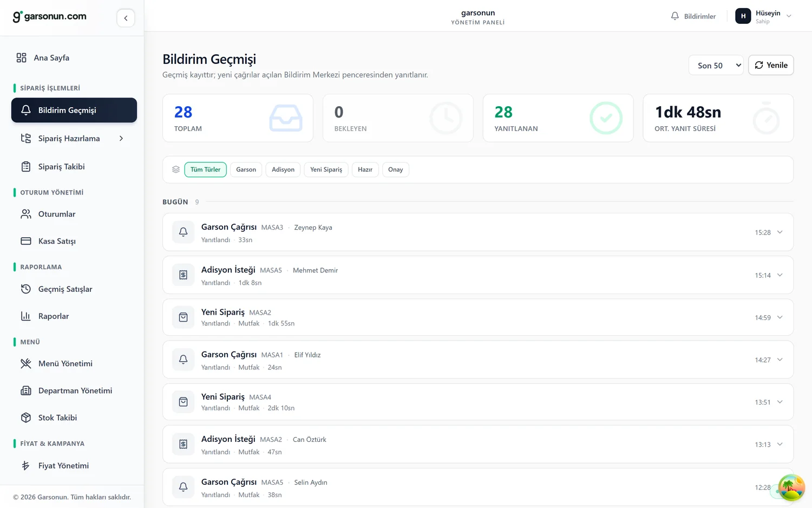Expand the Sipariş Hazırlama submenu

(x=121, y=139)
